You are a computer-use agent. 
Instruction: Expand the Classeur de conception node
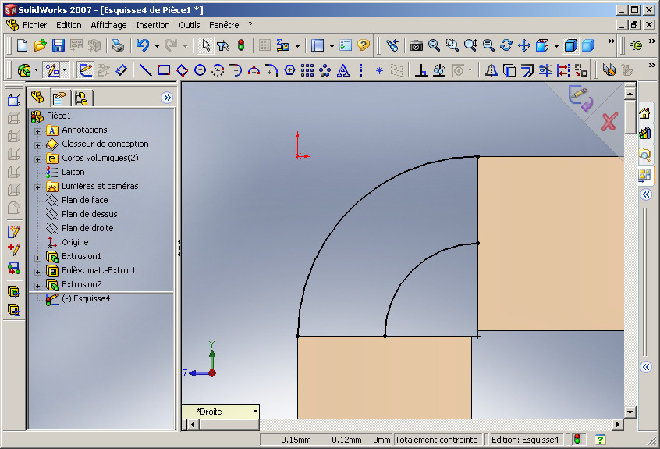pos(37,146)
